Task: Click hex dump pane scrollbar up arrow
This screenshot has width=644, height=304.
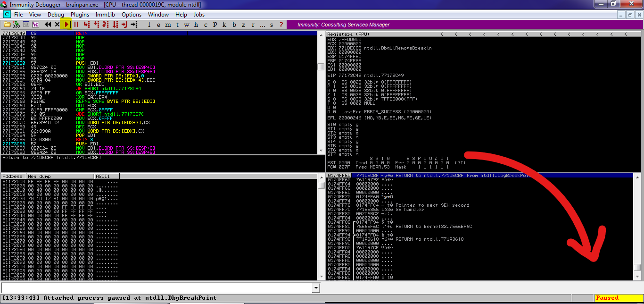Action: 321,177
